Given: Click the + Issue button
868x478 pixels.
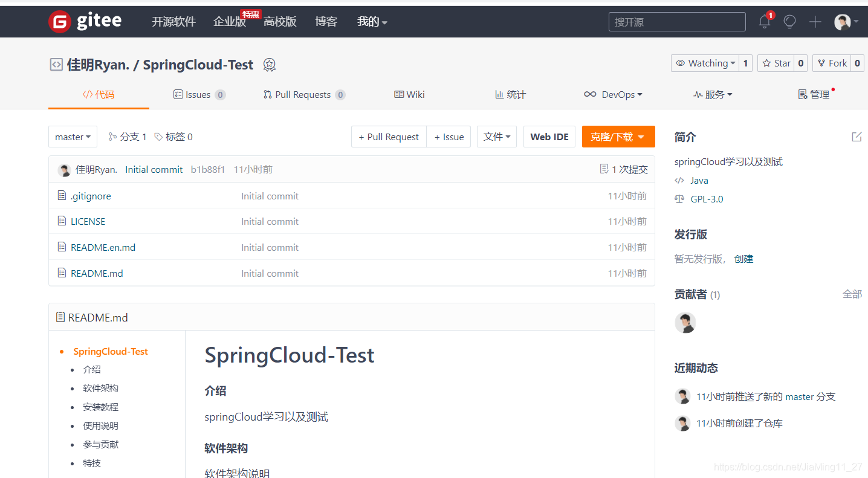Looking at the screenshot, I should pos(449,137).
